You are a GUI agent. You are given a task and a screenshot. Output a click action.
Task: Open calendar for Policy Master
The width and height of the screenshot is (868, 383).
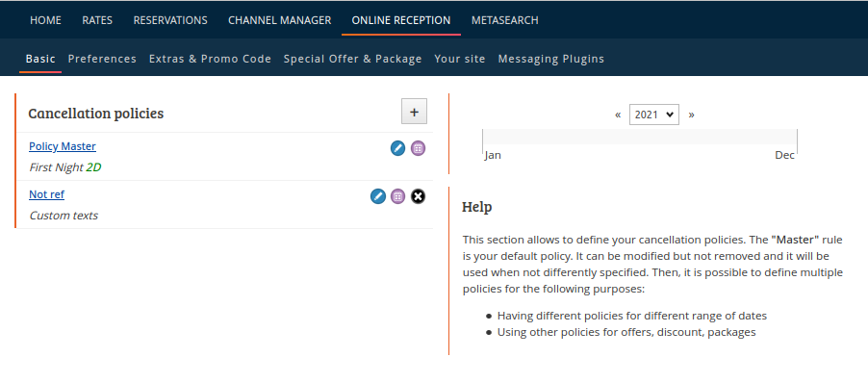pos(418,148)
